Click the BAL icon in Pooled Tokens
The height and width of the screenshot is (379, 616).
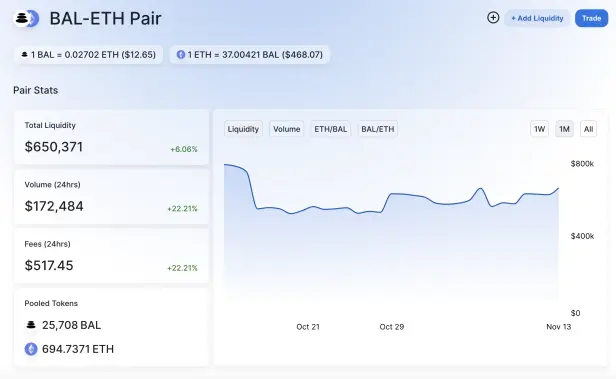pos(31,325)
